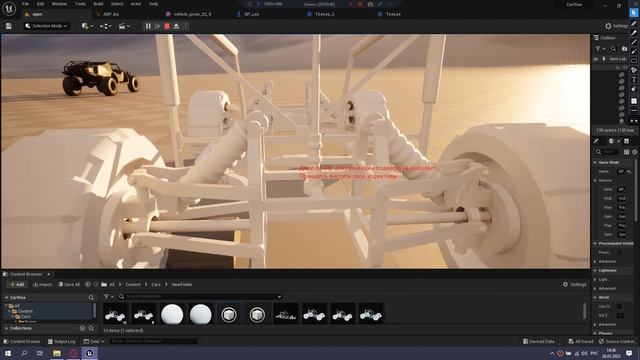
Task: Select the first white sphere material thumbnail
Action: [x=172, y=314]
